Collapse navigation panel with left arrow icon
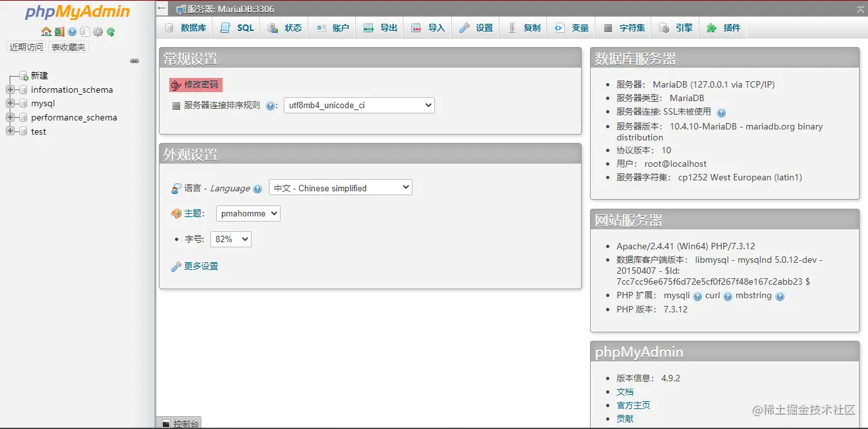Image resolution: width=868 pixels, height=429 pixels. point(162,9)
